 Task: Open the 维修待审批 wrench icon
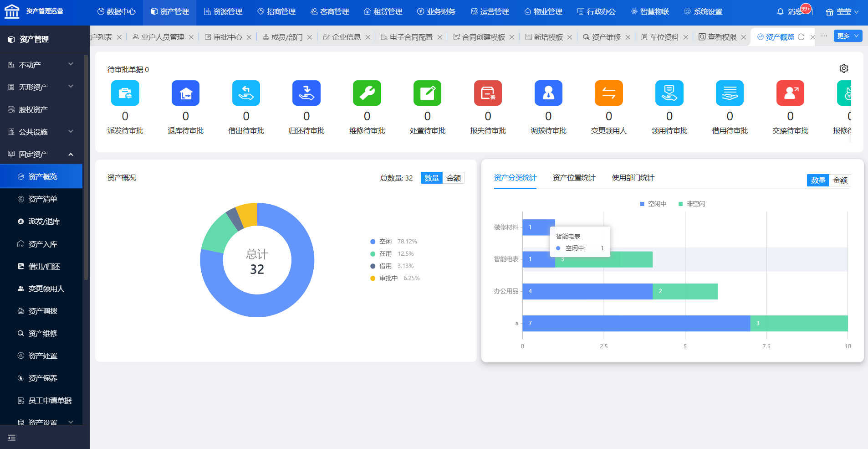[367, 93]
